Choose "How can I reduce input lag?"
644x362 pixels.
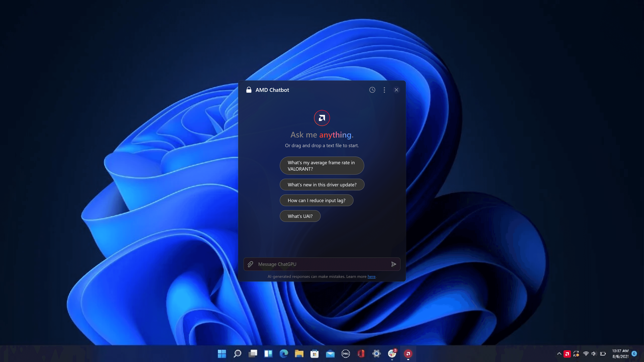coord(316,200)
